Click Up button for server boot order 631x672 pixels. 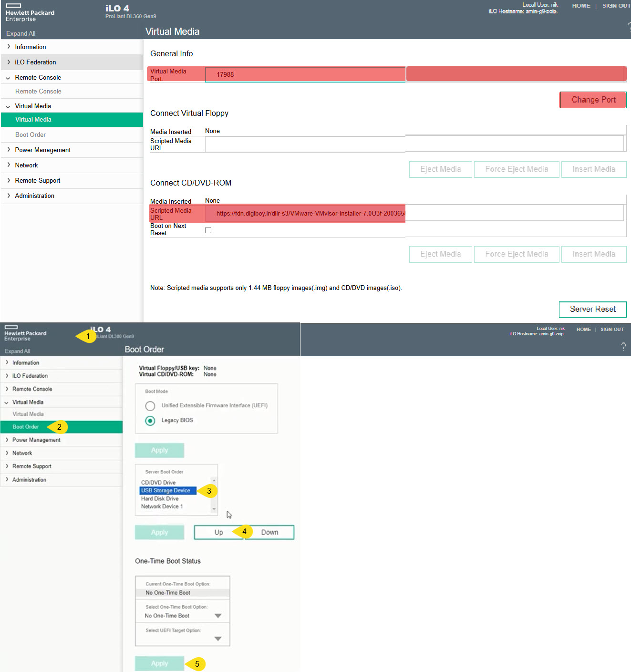[219, 532]
